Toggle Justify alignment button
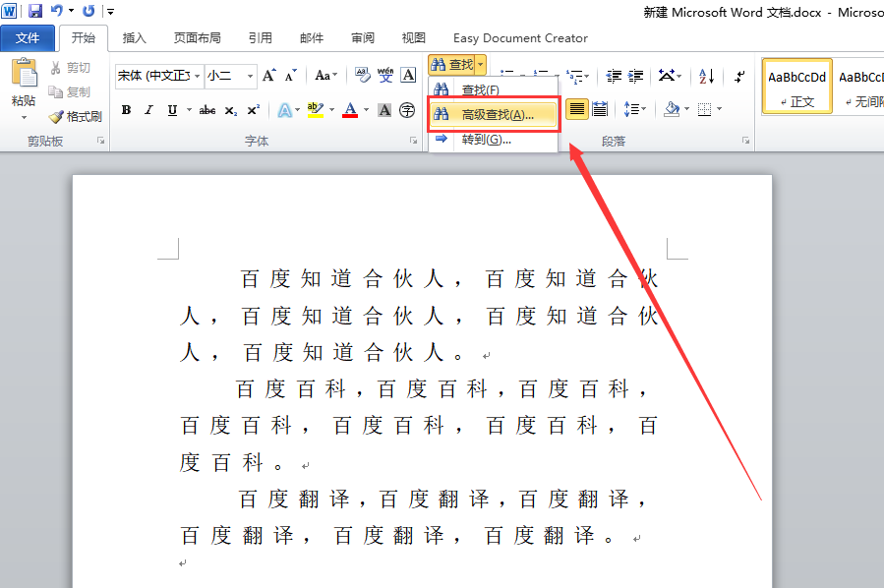Image resolution: width=884 pixels, height=588 pixels. pyautogui.click(x=577, y=109)
